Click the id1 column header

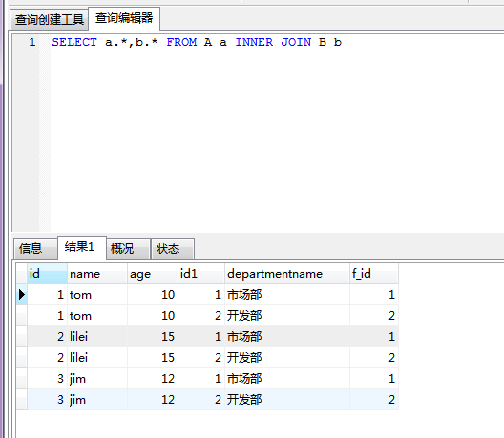click(201, 274)
